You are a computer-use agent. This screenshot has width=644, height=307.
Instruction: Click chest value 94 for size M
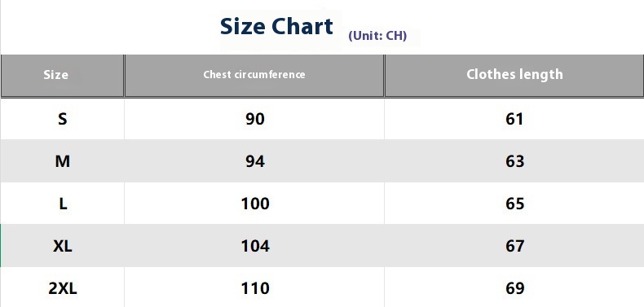255,161
